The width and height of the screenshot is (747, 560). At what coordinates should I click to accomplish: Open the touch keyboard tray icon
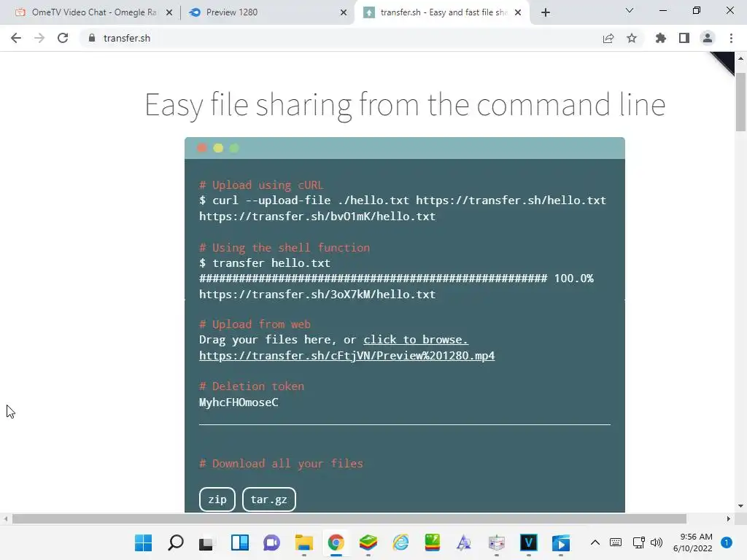coord(616,542)
